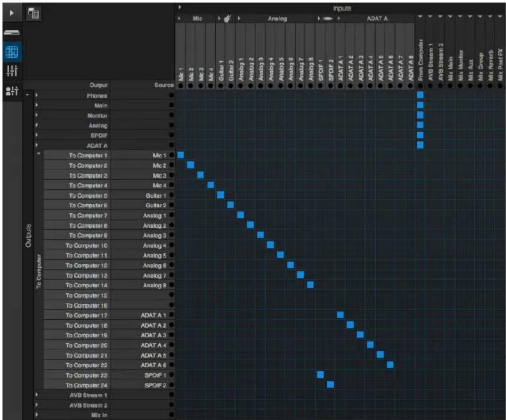Select the To Computer 16 output row
The width and height of the screenshot is (506, 420).
point(76,305)
